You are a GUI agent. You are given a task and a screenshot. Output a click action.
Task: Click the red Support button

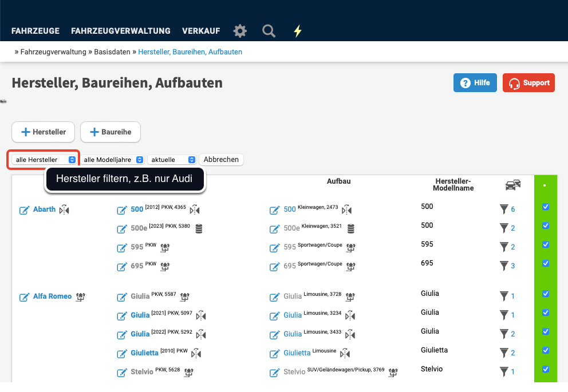(528, 83)
